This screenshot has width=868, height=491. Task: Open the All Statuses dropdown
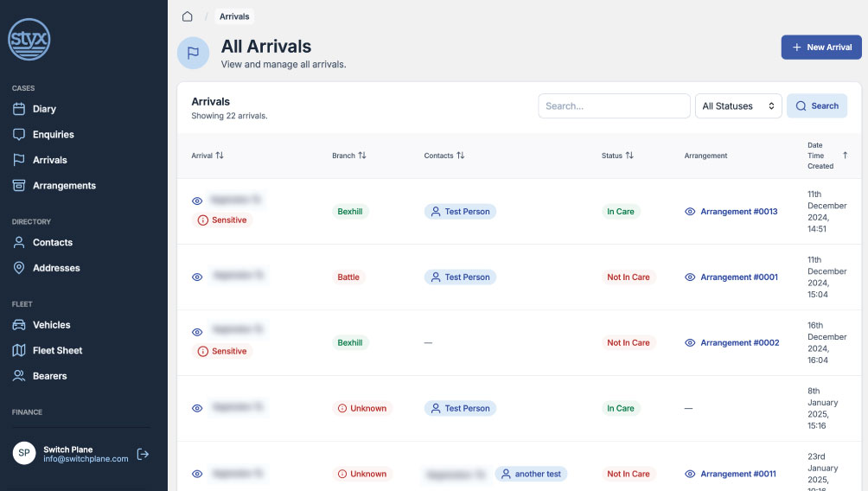pyautogui.click(x=738, y=106)
